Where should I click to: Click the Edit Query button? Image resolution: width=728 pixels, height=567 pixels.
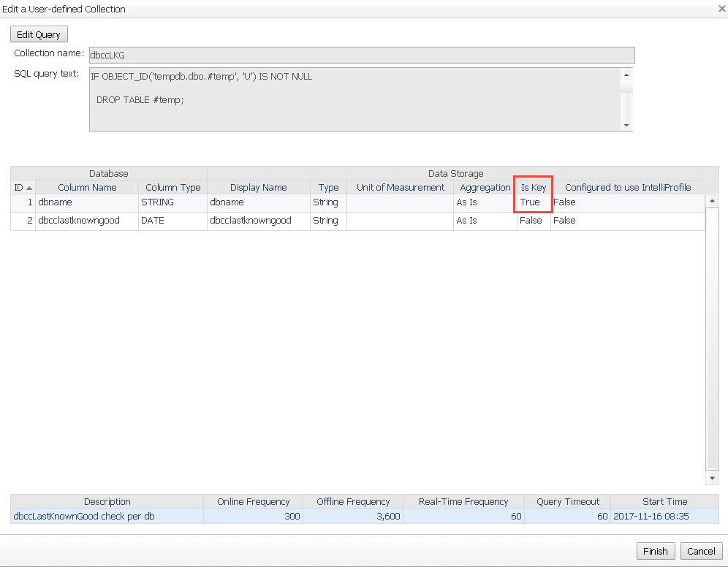coord(39,34)
